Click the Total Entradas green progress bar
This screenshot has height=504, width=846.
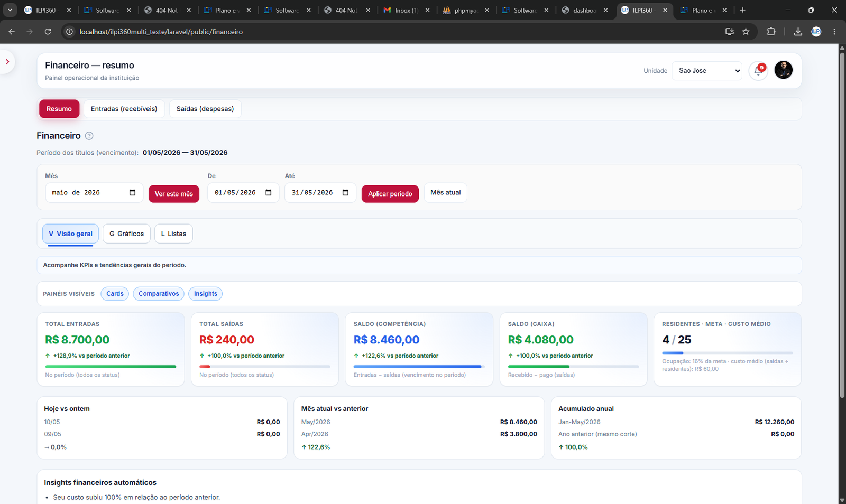[x=111, y=367]
